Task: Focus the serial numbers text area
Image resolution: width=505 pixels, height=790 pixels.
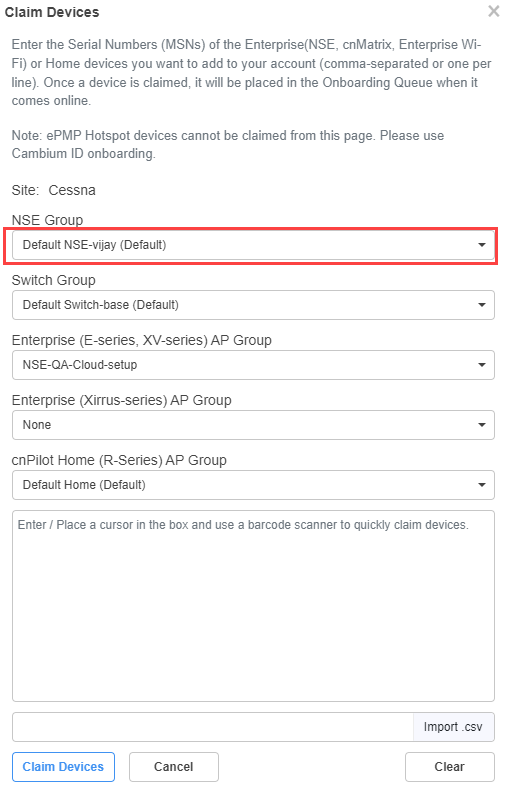Action: 253,606
